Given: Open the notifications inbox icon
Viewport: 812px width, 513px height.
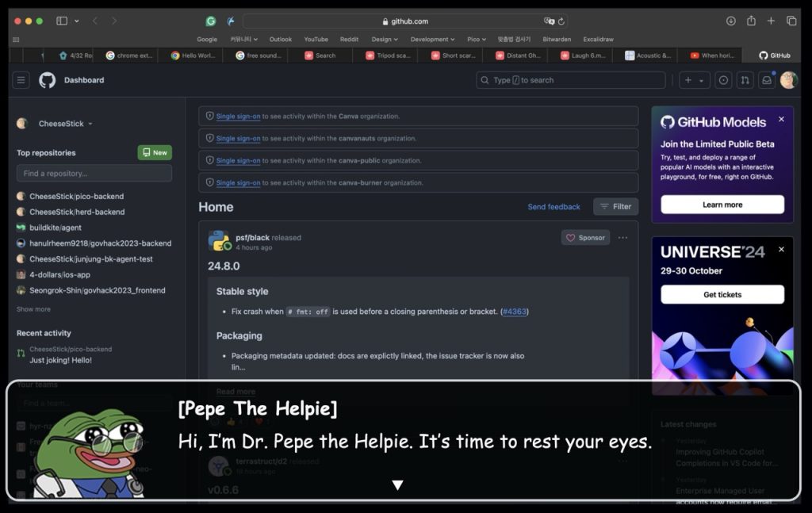Looking at the screenshot, I should point(766,80).
